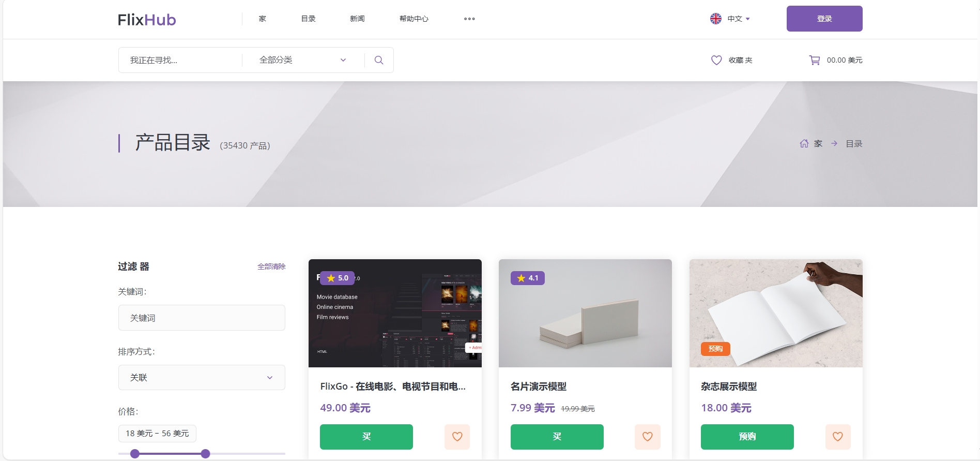The height and width of the screenshot is (461, 980).
Task: Click 买 button for 名片演示模型
Action: [x=557, y=437]
